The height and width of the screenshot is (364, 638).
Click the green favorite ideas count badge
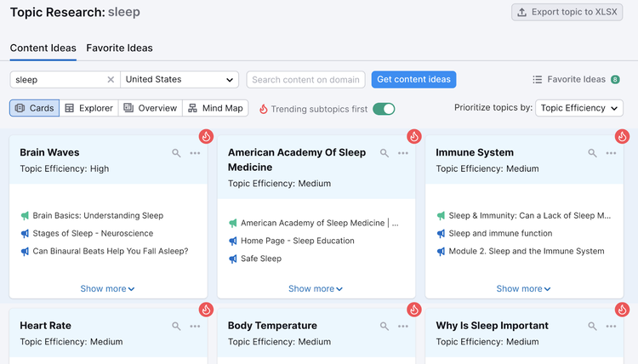point(615,80)
